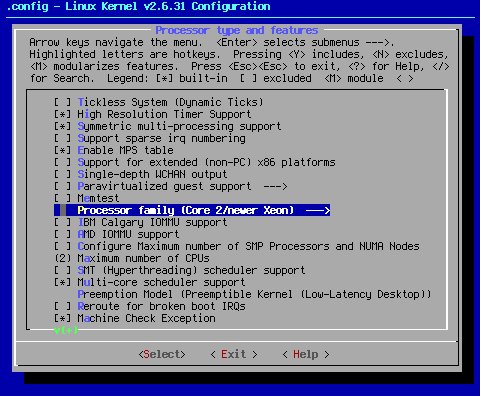Open Processor family (Core 2/newer Xeon) submenu
Viewport: 480px width, 396px height.
(192, 210)
